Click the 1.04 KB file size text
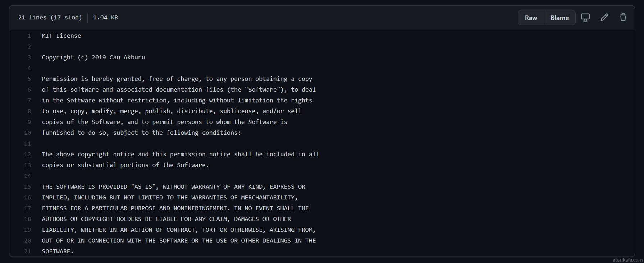 pyautogui.click(x=105, y=17)
